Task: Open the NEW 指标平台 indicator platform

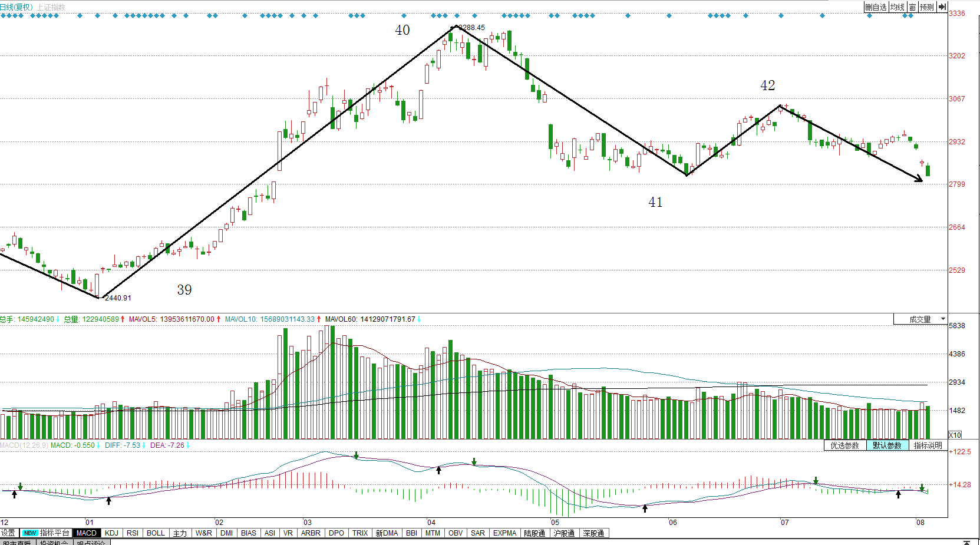Action: (x=46, y=533)
